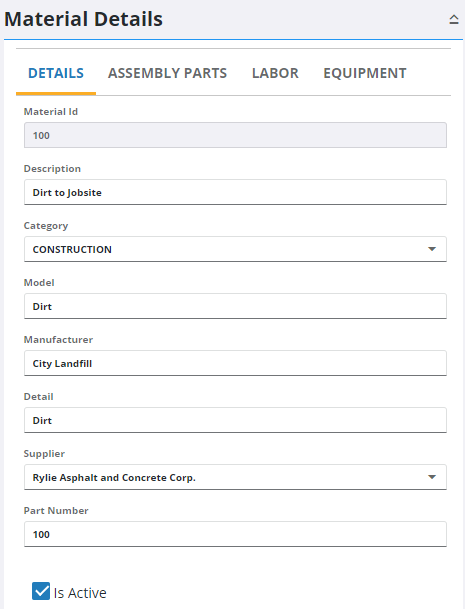Screen dimensions: 465x609
Task: Click the Supplier label
Action: pos(44,454)
